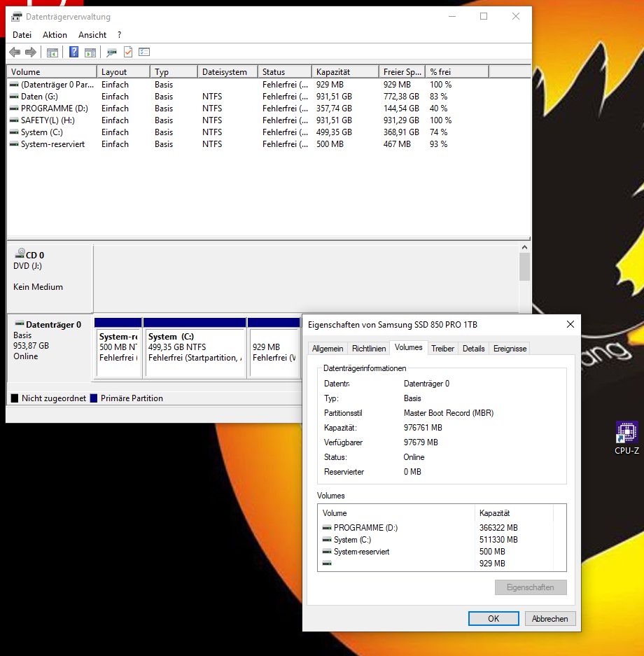Confirm the dialog with OK
Viewport: 644px width, 656px height.
coord(493,619)
